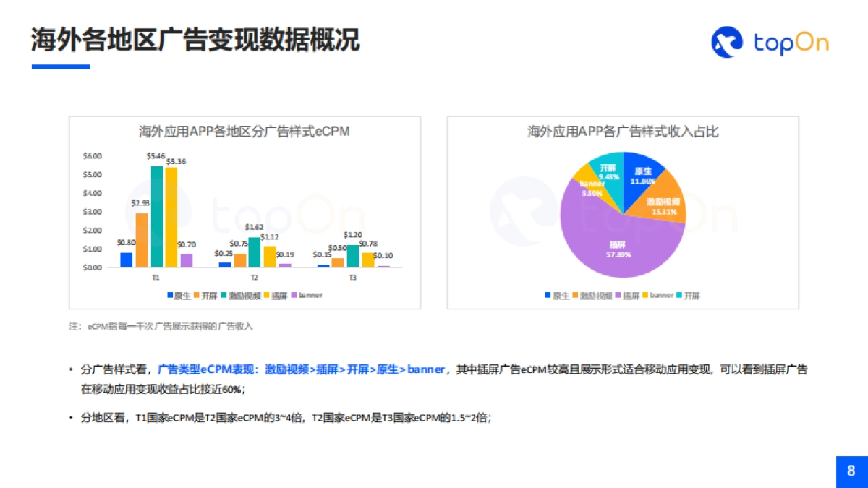Image resolution: width=868 pixels, height=488 pixels.
Task: Click the teal 开屏 9.43% pie slice
Action: click(610, 174)
